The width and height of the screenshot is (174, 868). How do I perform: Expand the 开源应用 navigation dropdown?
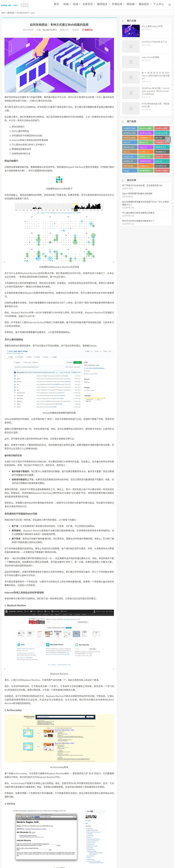tap(118, 4)
